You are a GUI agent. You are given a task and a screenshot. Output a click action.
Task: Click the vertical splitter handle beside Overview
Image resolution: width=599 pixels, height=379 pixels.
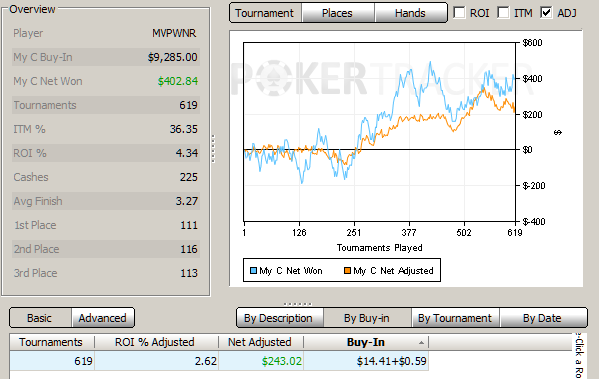click(213, 149)
